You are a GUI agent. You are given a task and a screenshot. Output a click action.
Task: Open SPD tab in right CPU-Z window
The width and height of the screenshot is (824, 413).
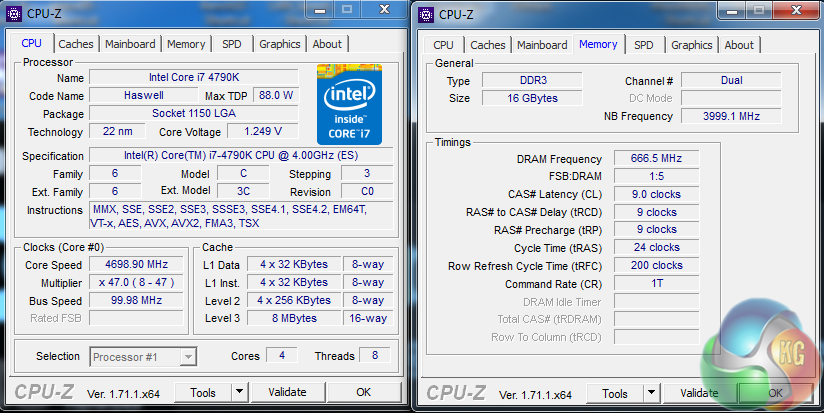click(644, 45)
